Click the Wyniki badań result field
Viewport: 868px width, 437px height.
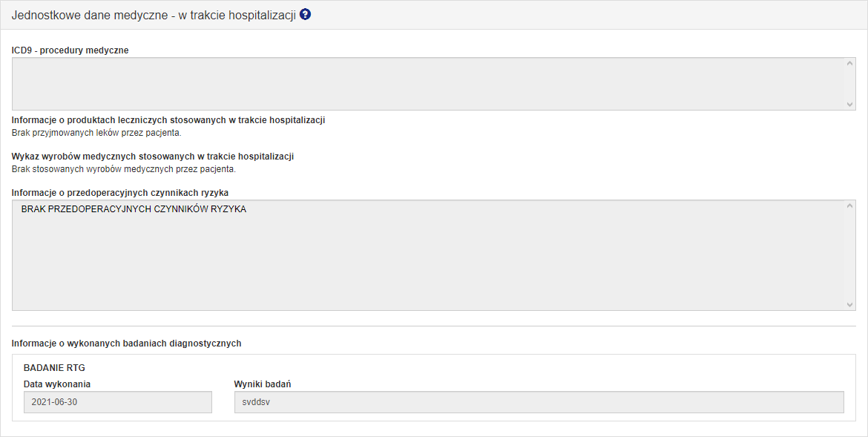539,402
